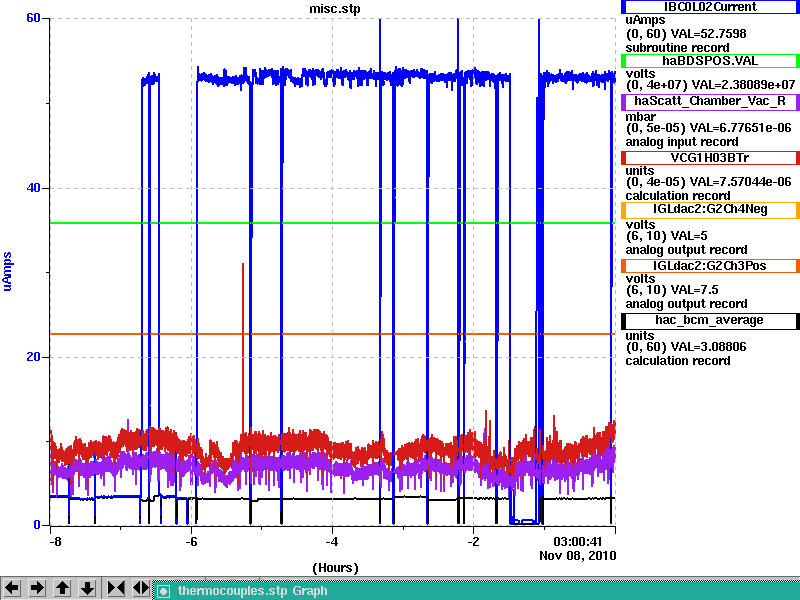
Task: Click the left arrow pan button
Action: pyautogui.click(x=12, y=588)
